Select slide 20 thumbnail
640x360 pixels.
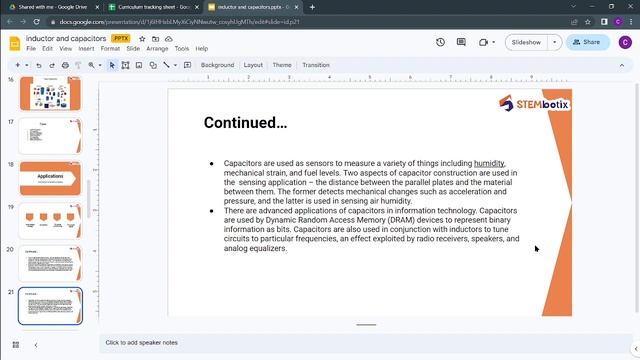coord(50,263)
